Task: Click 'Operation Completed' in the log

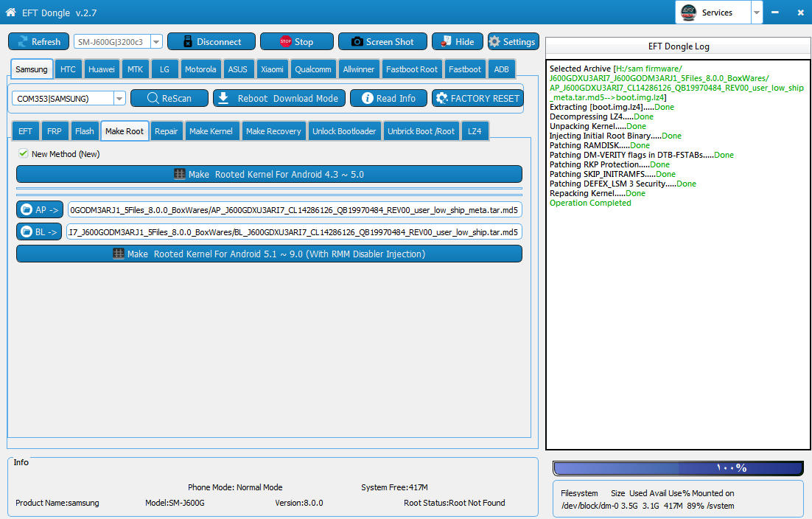Action: [x=590, y=203]
